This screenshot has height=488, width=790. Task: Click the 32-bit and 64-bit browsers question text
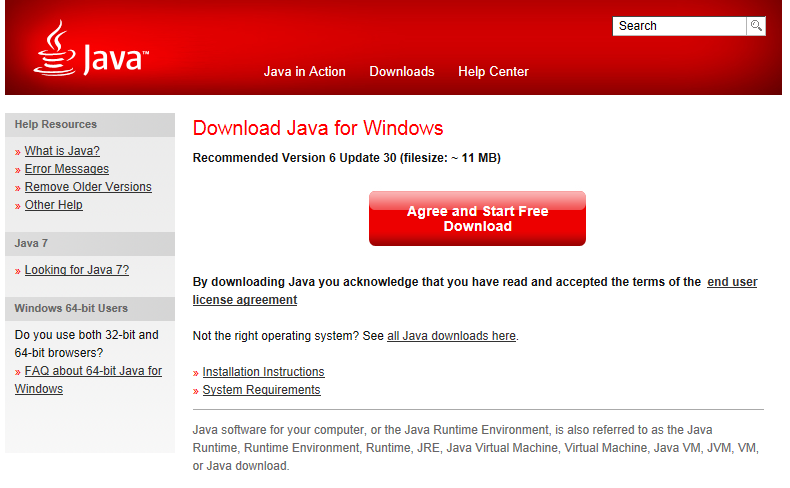pyautogui.click(x=87, y=344)
